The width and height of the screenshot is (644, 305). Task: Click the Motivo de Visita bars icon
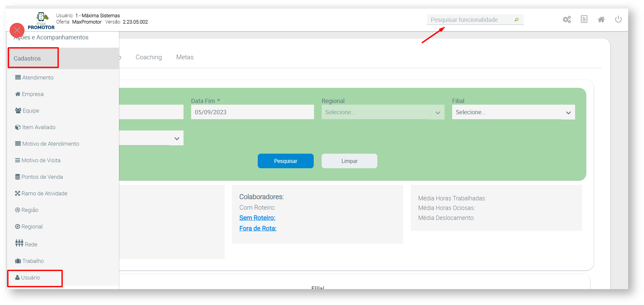click(x=18, y=160)
